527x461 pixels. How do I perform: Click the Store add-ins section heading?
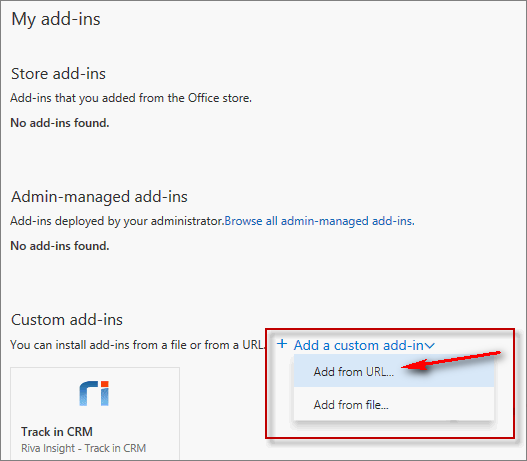pos(58,74)
